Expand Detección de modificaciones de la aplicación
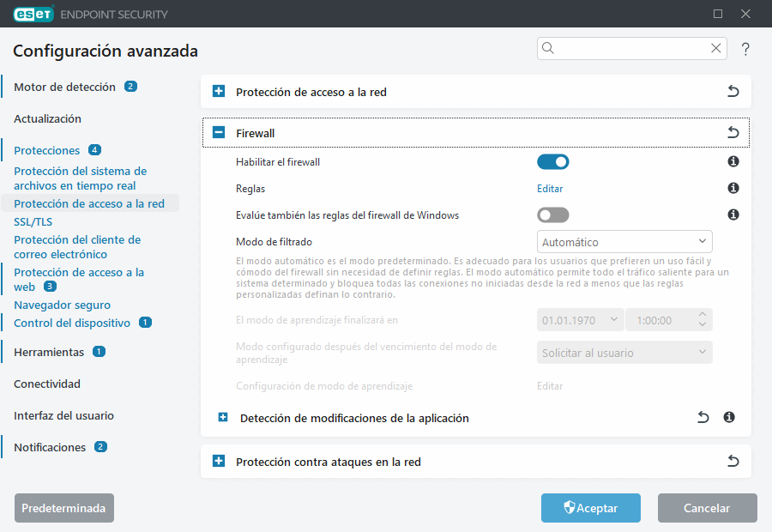The height and width of the screenshot is (532, 772). click(222, 417)
